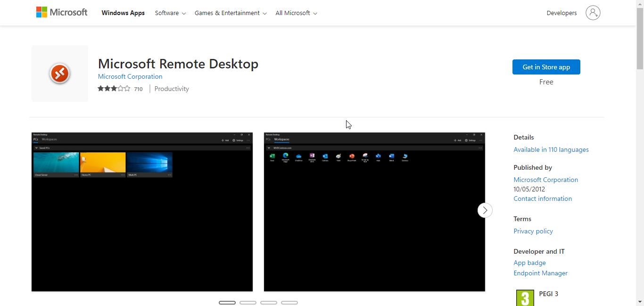Click the star rating icons
Image resolution: width=644 pixels, height=306 pixels.
click(114, 88)
